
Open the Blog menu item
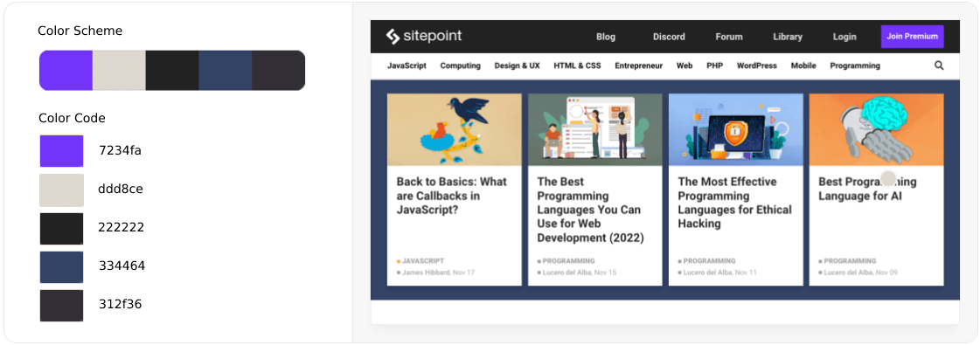click(606, 37)
